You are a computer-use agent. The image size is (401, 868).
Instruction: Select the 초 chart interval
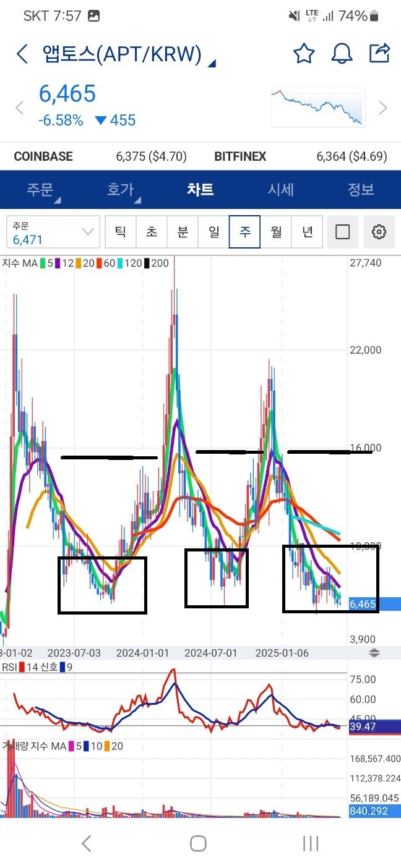(152, 232)
